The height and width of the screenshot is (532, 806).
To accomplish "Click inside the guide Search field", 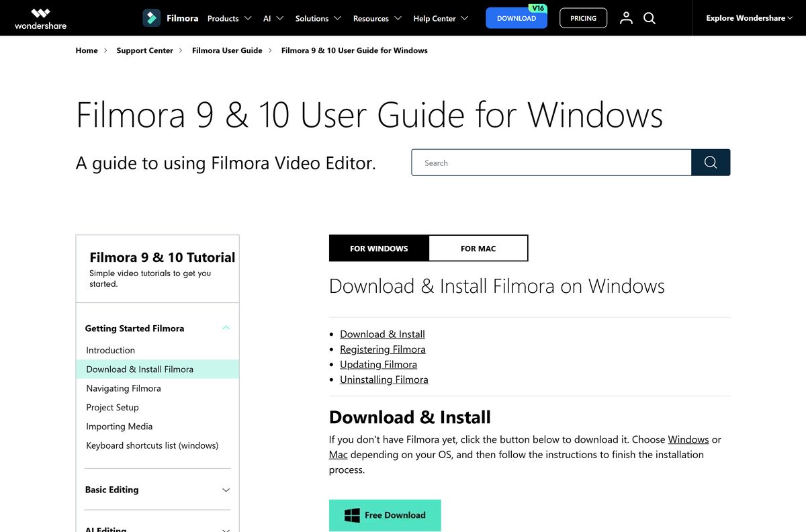I will [x=551, y=163].
